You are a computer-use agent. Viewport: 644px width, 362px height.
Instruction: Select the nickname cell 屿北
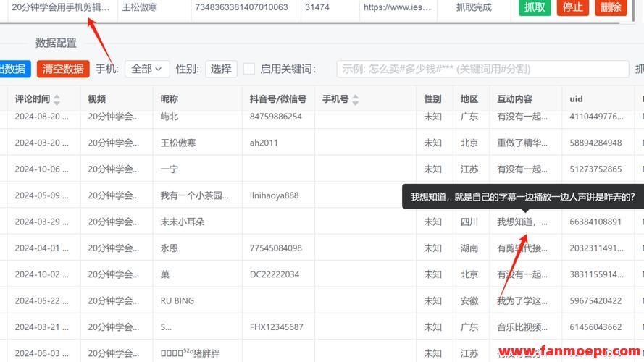(x=170, y=117)
